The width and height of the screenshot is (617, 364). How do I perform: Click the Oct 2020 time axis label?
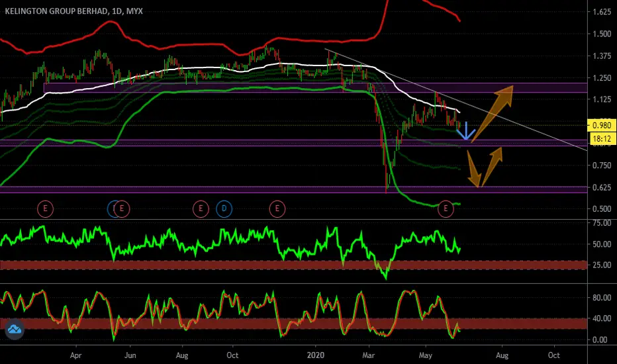(x=553, y=355)
